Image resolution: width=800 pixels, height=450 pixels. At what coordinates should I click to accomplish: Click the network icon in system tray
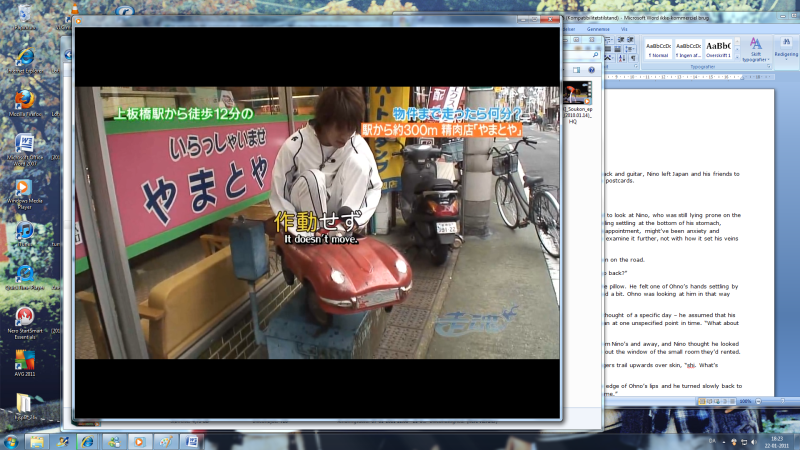pos(744,442)
